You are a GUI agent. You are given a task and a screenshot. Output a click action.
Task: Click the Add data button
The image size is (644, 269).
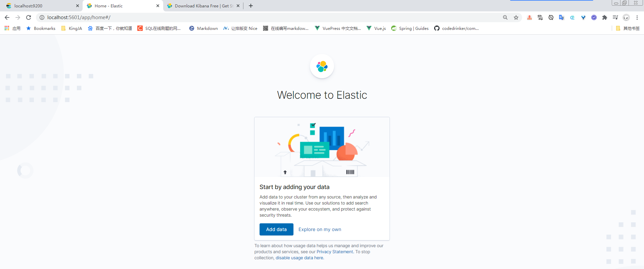click(276, 229)
